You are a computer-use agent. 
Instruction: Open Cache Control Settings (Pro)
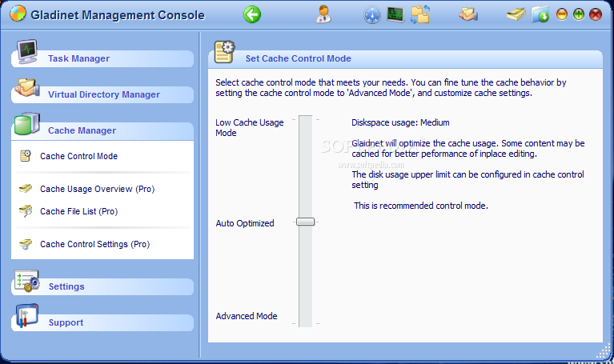pyautogui.click(x=94, y=244)
